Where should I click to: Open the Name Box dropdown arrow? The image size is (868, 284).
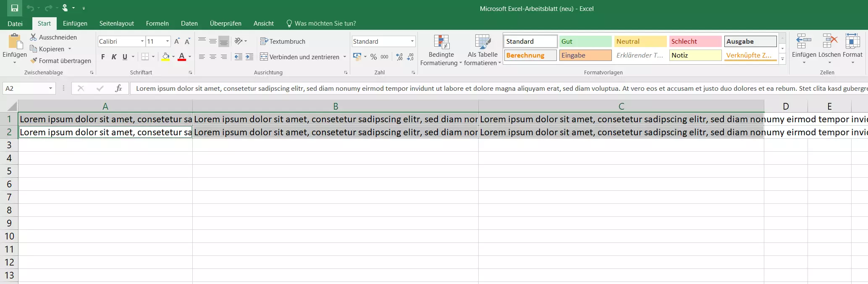(x=50, y=88)
